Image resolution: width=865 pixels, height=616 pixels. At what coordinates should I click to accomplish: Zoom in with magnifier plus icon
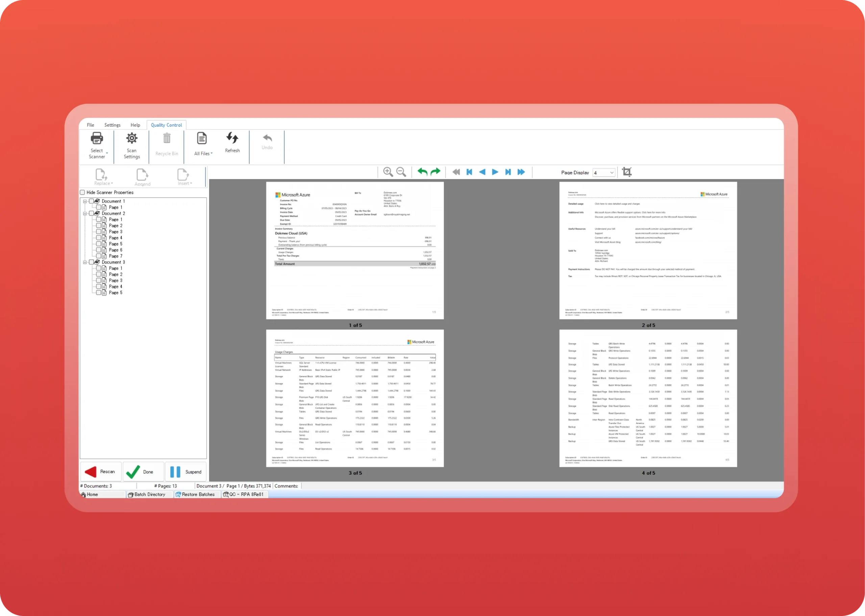pyautogui.click(x=388, y=172)
